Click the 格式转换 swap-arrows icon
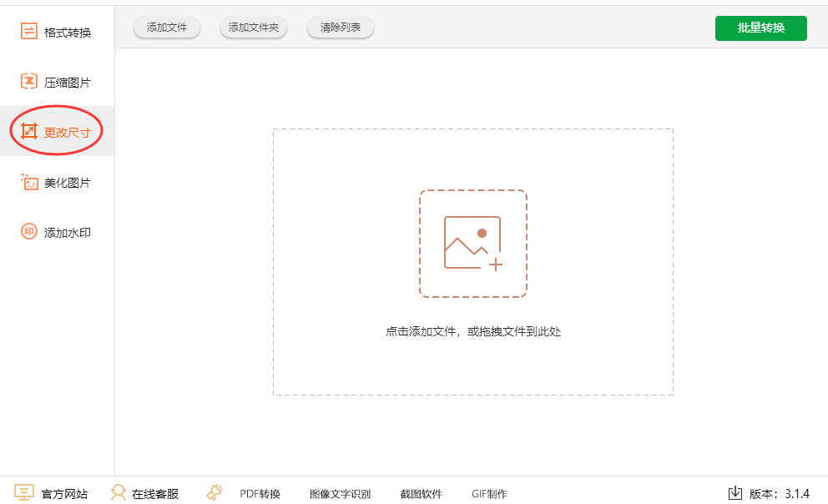Viewport: 828px width, 504px height. coord(28,31)
